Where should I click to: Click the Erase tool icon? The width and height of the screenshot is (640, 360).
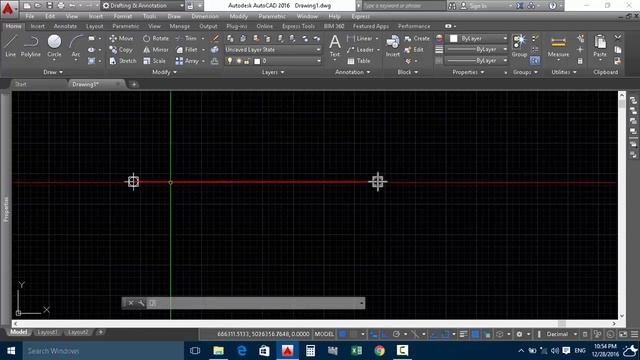[x=215, y=38]
